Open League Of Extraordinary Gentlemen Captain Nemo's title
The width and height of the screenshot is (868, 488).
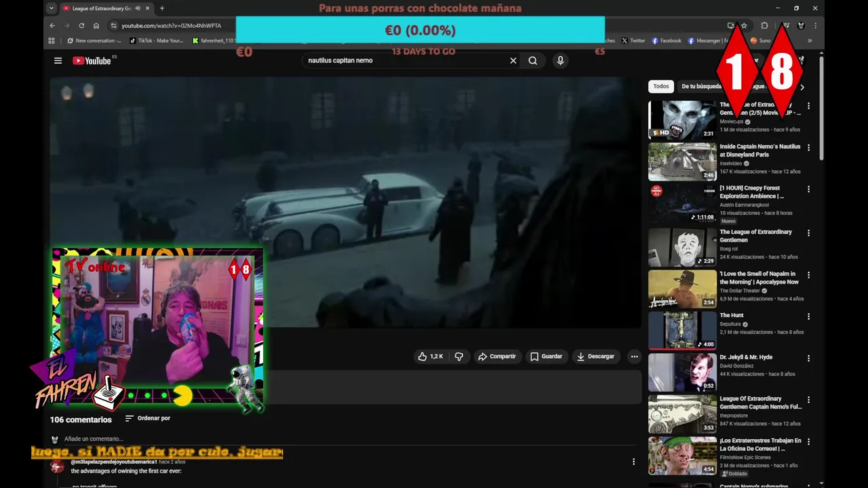coord(760,403)
